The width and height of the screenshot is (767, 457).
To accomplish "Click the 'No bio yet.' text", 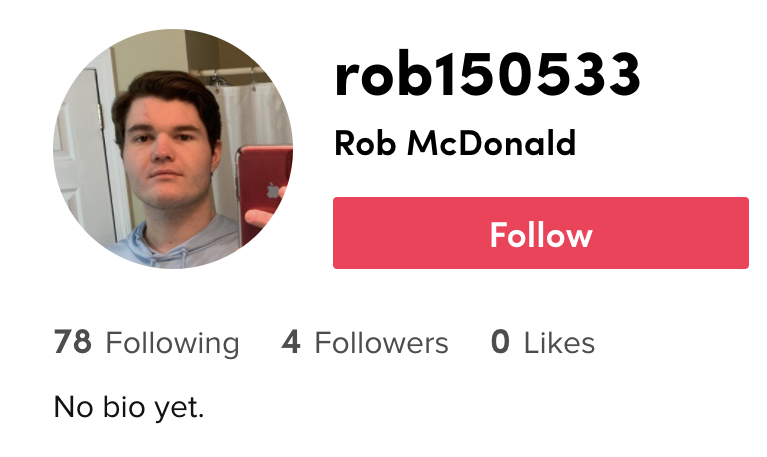I will (129, 407).
